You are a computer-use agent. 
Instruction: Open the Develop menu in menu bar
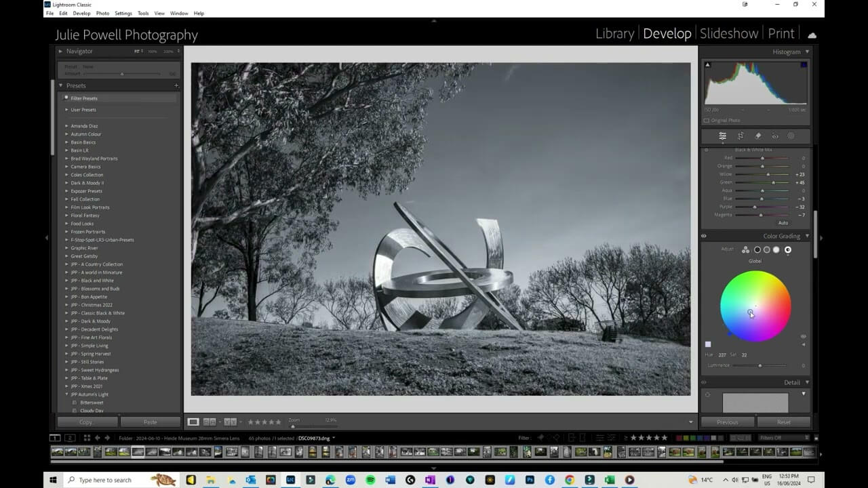(x=81, y=14)
